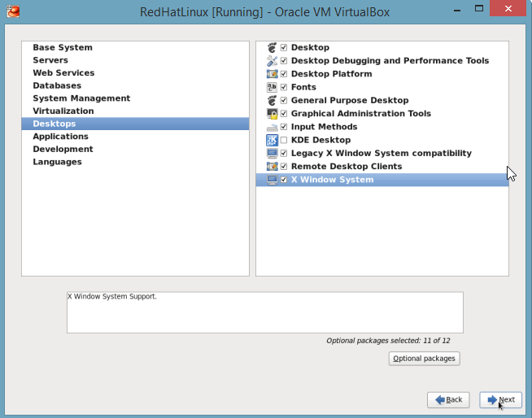This screenshot has height=418, width=532.
Task: Click the General Purpose Desktop foot icon
Action: click(x=273, y=100)
